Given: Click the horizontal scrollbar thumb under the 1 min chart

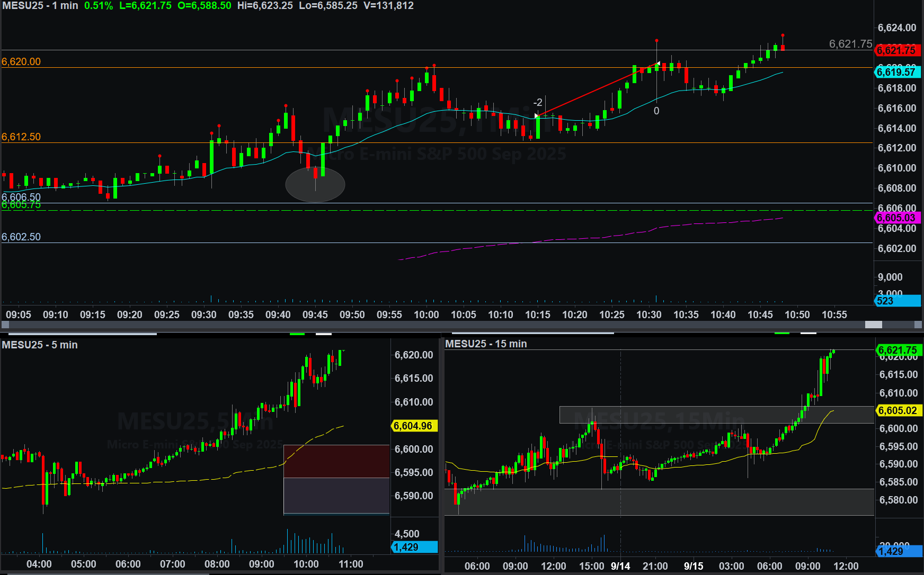Looking at the screenshot, I should pos(873,325).
